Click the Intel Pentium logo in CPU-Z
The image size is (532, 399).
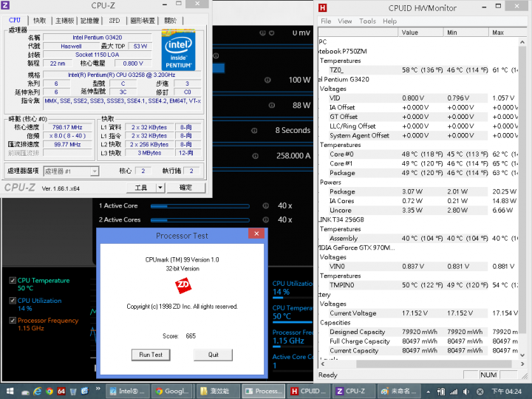click(179, 50)
